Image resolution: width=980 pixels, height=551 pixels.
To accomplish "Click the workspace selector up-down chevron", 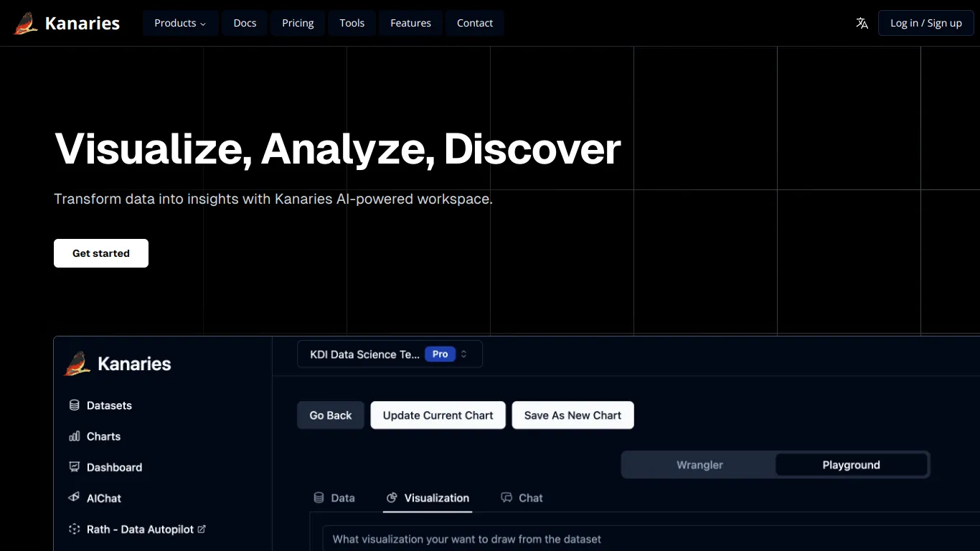I will (464, 354).
